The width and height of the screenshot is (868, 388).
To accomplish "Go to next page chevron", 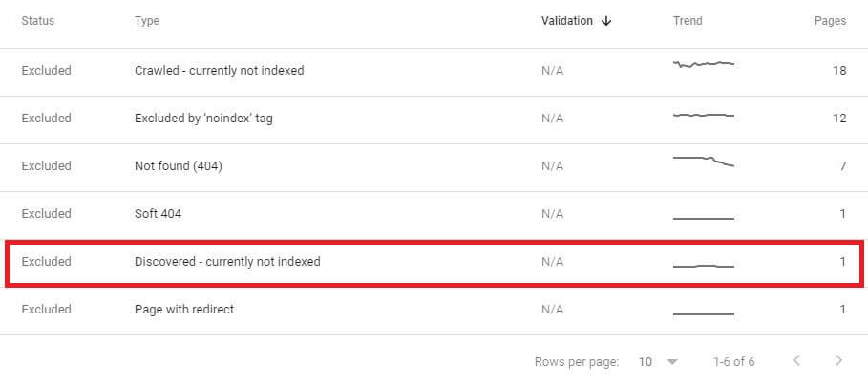I will pyautogui.click(x=838, y=361).
